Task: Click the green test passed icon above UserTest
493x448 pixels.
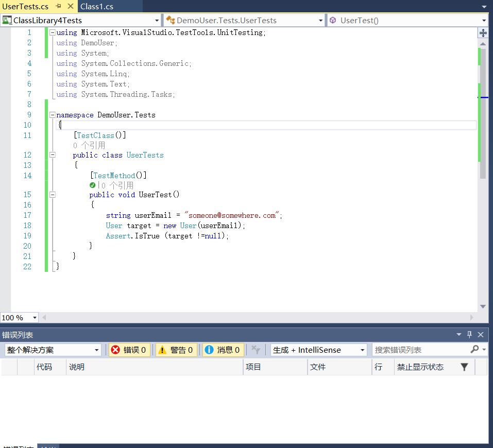Action: coord(93,185)
